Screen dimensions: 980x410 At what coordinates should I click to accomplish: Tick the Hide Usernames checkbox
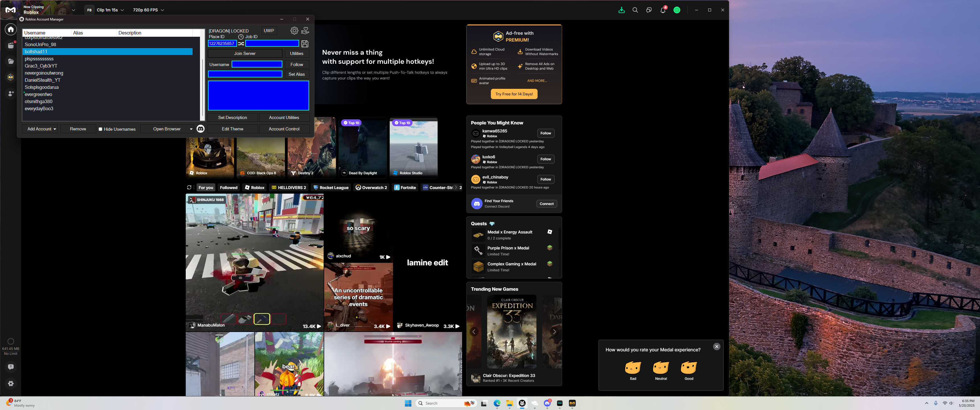[101, 129]
